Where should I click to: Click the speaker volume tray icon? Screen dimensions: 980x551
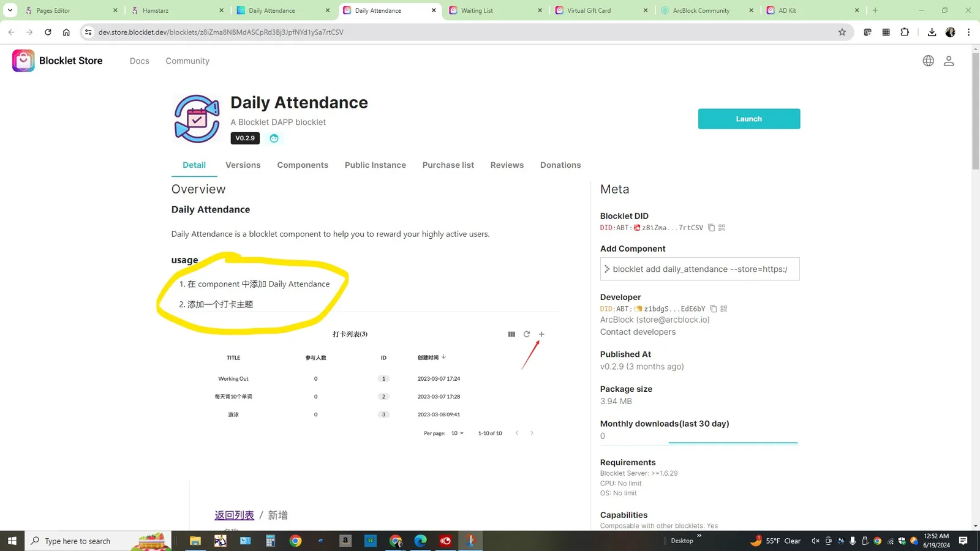click(815, 541)
